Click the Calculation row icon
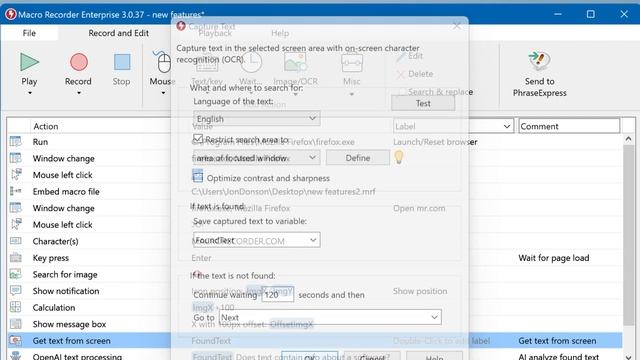This screenshot has width=640, height=360. 16,307
